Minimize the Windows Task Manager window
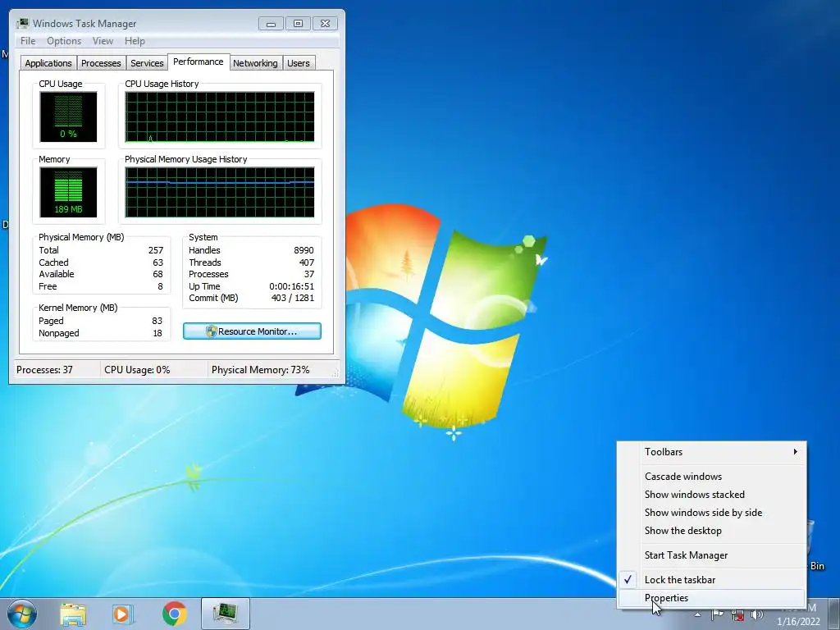Viewport: 840px width, 630px height. pyautogui.click(x=271, y=24)
